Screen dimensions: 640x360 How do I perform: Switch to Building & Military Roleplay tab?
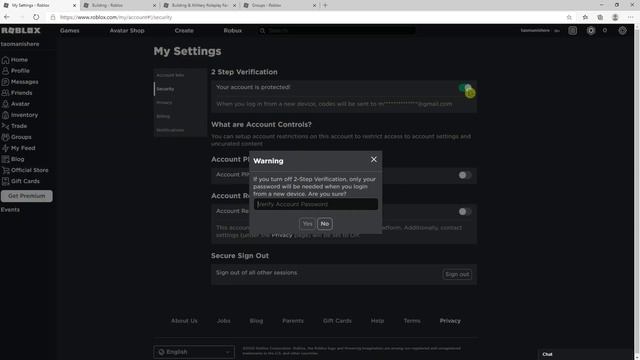[x=200, y=5]
